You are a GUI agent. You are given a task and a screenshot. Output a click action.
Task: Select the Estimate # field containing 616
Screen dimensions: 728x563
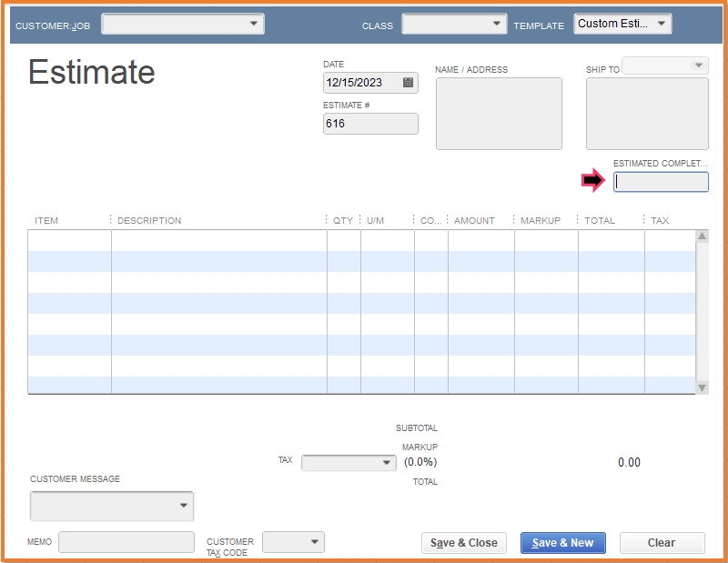click(x=370, y=124)
